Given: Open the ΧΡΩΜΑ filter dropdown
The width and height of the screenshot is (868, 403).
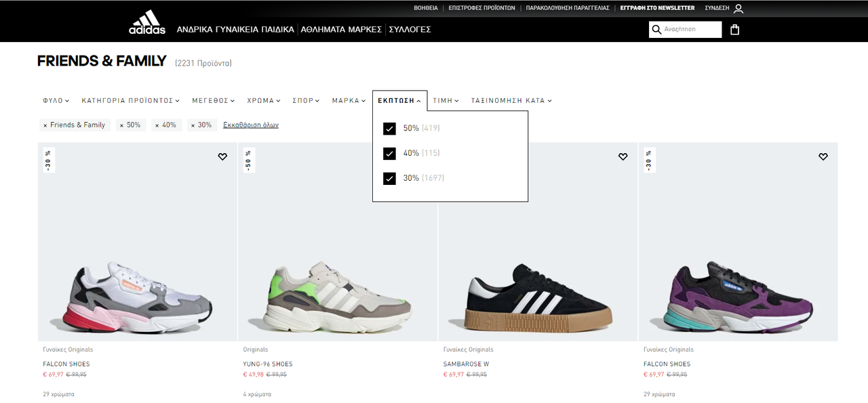Looking at the screenshot, I should point(264,100).
